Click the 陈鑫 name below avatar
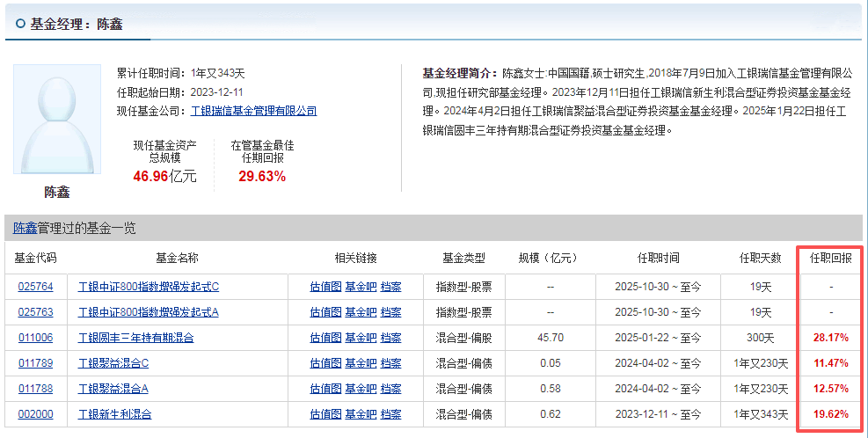The width and height of the screenshot is (868, 438). [57, 192]
